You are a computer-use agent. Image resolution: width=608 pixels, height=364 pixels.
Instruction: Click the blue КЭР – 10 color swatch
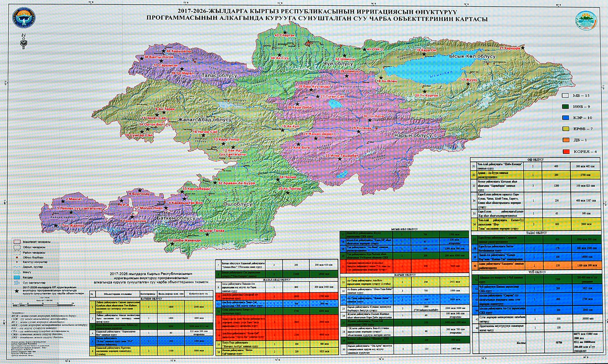pos(565,118)
